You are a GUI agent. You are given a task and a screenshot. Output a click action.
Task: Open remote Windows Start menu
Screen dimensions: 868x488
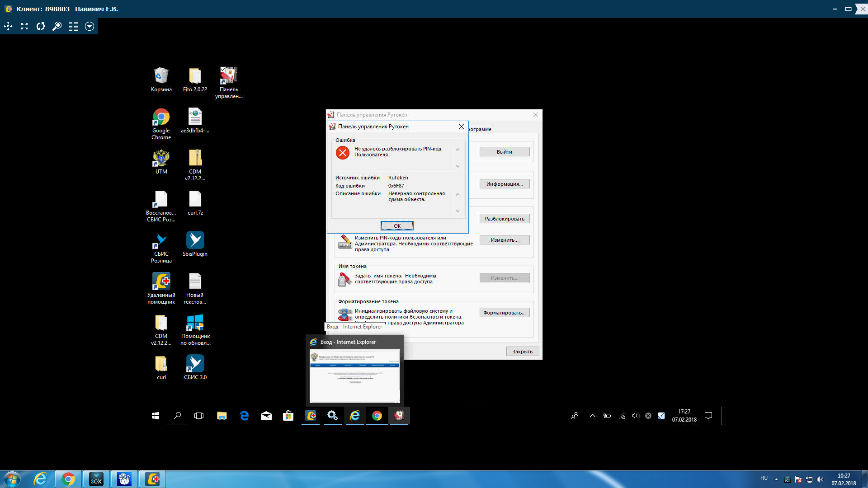tap(155, 416)
